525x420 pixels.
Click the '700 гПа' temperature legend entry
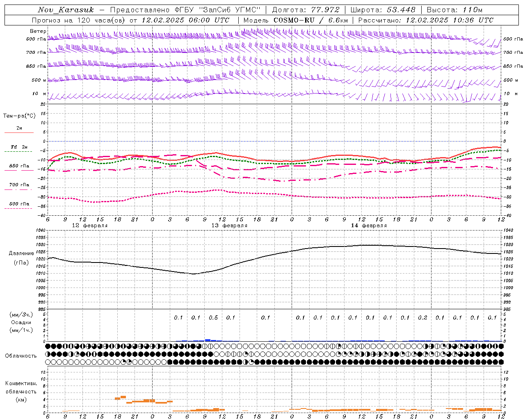click(x=19, y=185)
